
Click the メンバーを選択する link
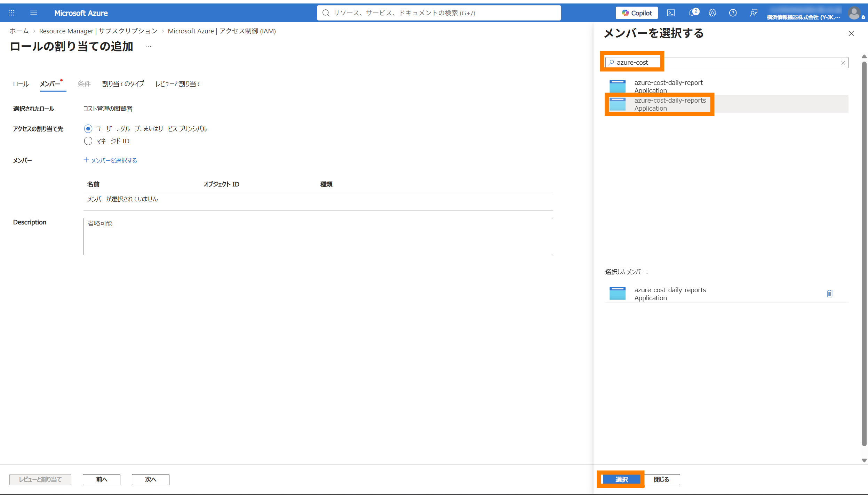click(110, 160)
